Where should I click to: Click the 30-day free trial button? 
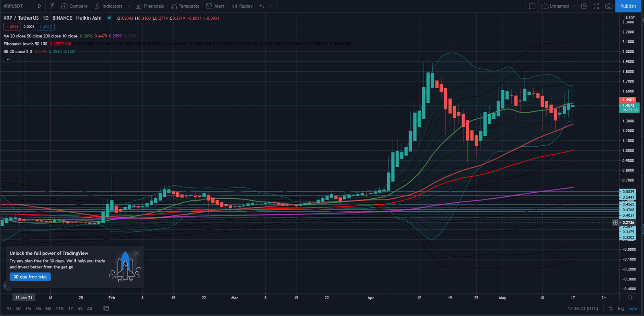click(x=30, y=277)
